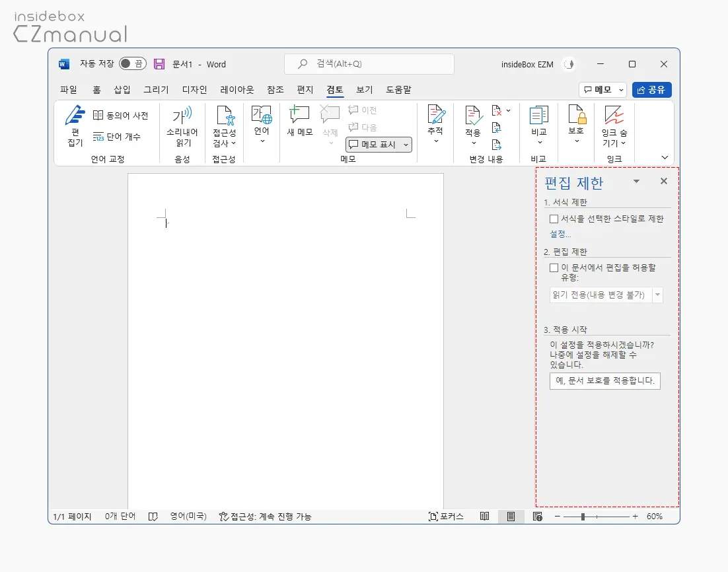The image size is (728, 572).
Task: Go to Next comment (다음)
Action: (x=363, y=127)
